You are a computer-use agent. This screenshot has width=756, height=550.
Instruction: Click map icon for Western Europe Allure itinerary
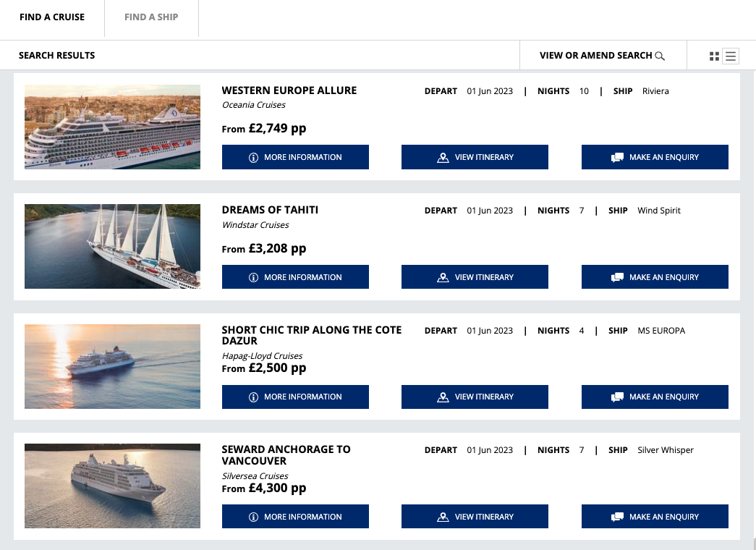tap(443, 157)
